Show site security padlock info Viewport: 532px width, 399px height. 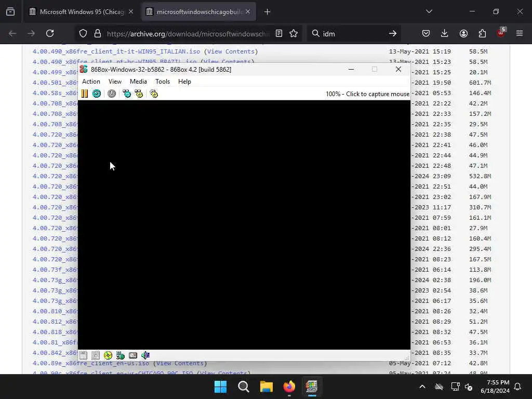pos(98,33)
